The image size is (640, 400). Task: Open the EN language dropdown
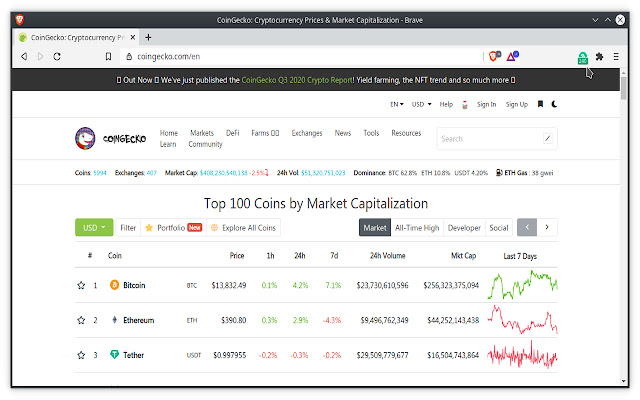397,104
